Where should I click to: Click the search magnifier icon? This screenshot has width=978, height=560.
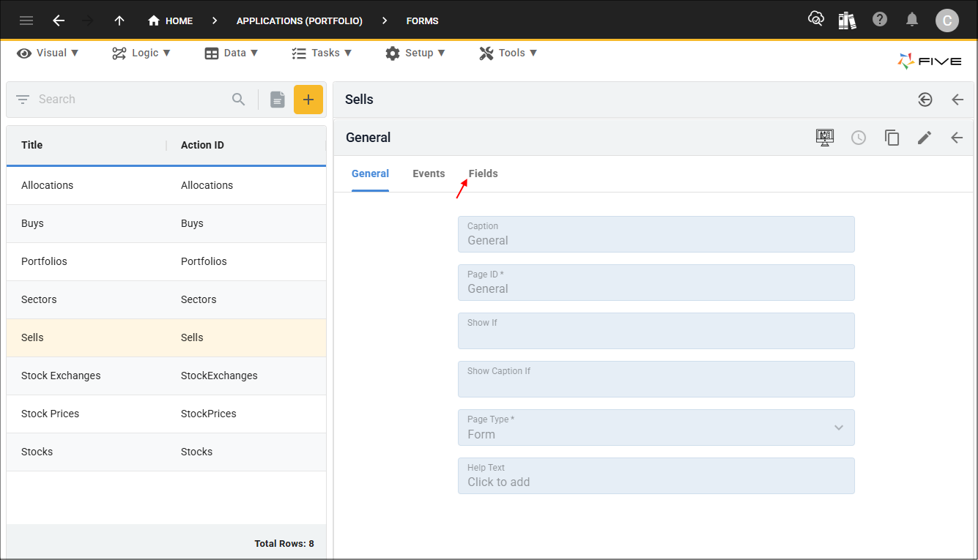[239, 100]
